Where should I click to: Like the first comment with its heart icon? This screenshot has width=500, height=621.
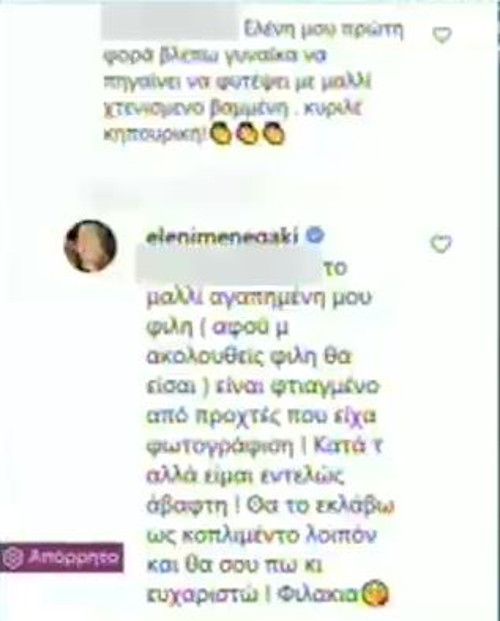(441, 35)
